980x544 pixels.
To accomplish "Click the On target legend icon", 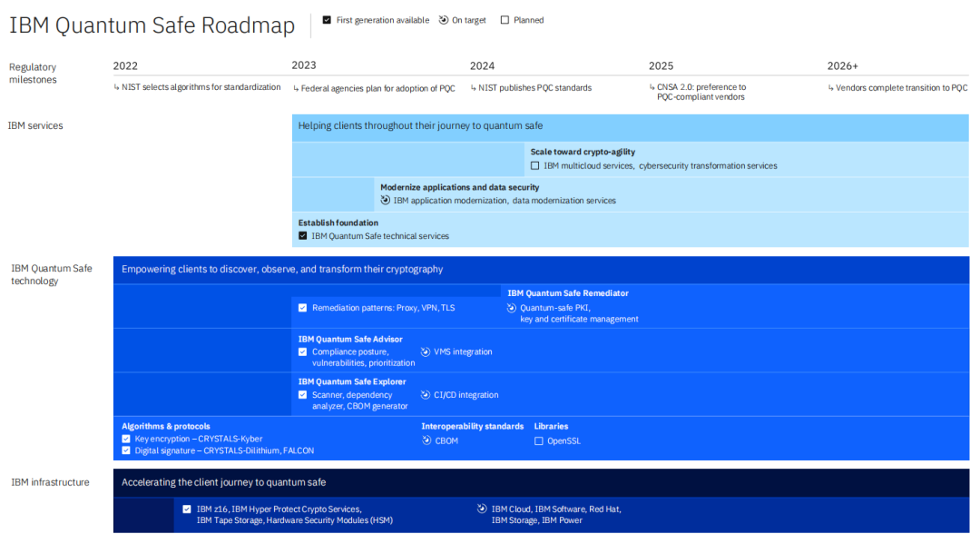I will 444,20.
